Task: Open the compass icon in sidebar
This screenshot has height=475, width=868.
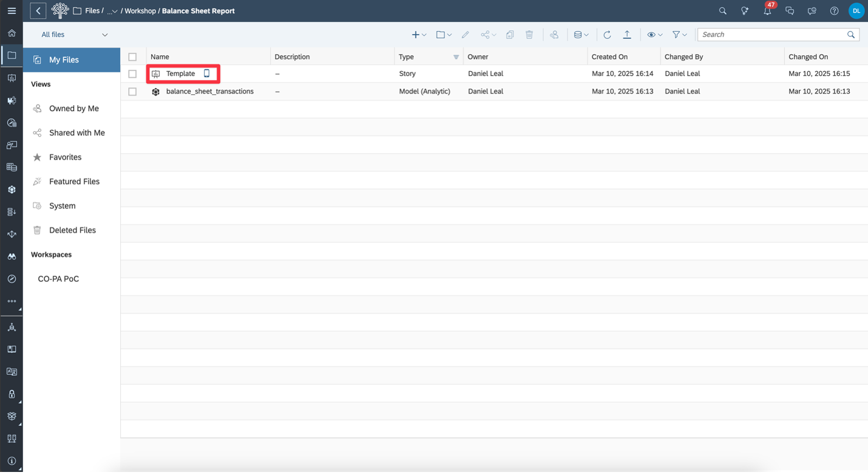Action: coord(12,279)
